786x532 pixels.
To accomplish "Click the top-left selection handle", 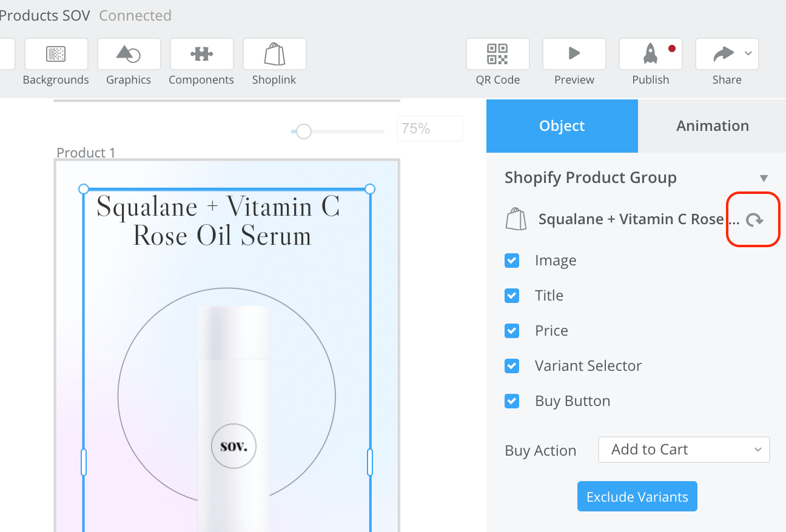I will tap(84, 189).
